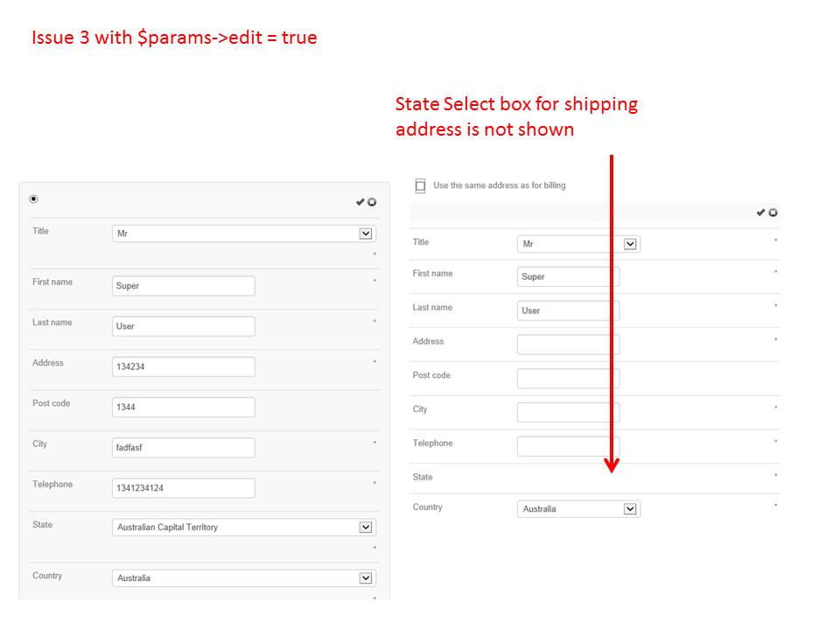Click the billing First name field
Screen dimensions: 840x630
(x=184, y=286)
